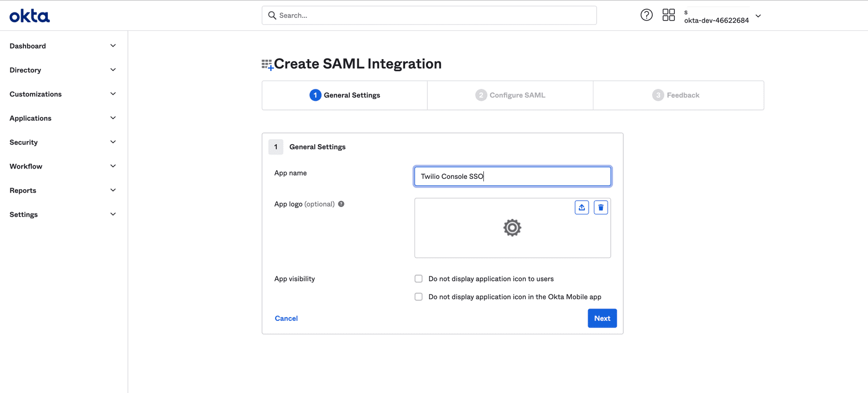Screen dimensions: 868x393
Task: Expand the Applications sidebar menu
Action: coord(62,118)
